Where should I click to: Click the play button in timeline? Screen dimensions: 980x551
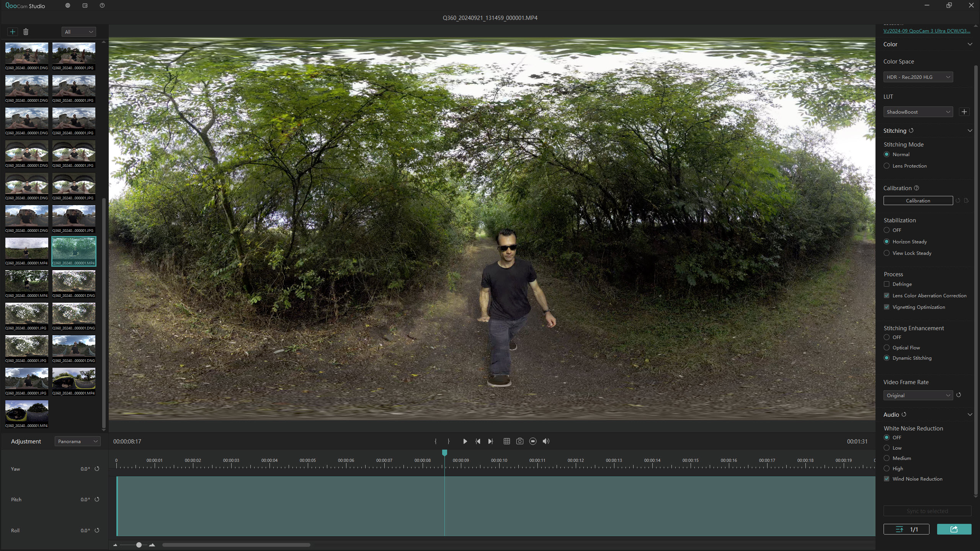tap(465, 441)
